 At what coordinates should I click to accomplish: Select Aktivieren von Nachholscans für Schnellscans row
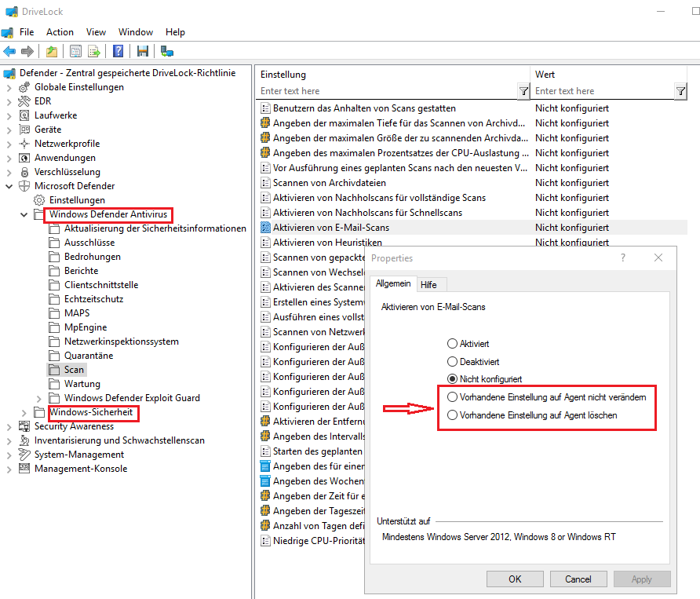point(367,213)
